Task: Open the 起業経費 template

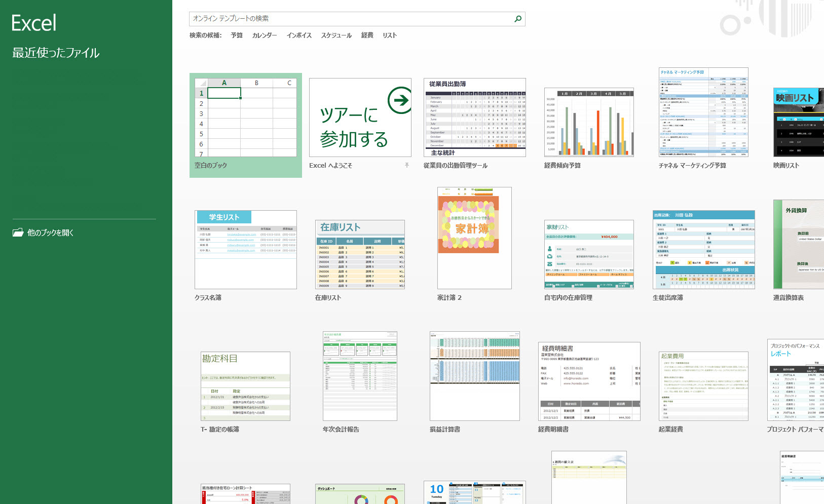Action: click(703, 386)
